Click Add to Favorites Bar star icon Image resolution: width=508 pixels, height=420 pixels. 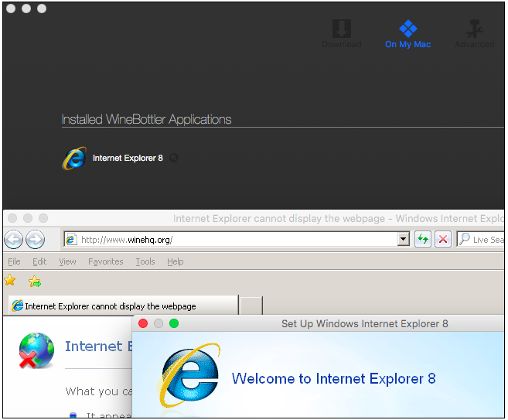click(x=35, y=282)
